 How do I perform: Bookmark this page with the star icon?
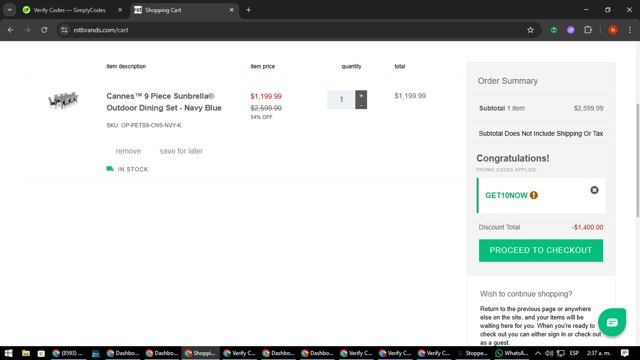click(530, 30)
